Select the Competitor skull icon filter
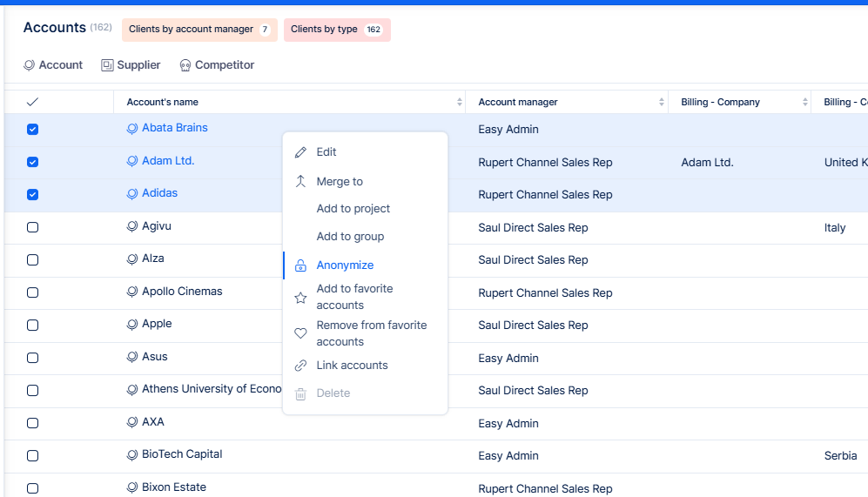This screenshot has height=497, width=868. click(185, 65)
